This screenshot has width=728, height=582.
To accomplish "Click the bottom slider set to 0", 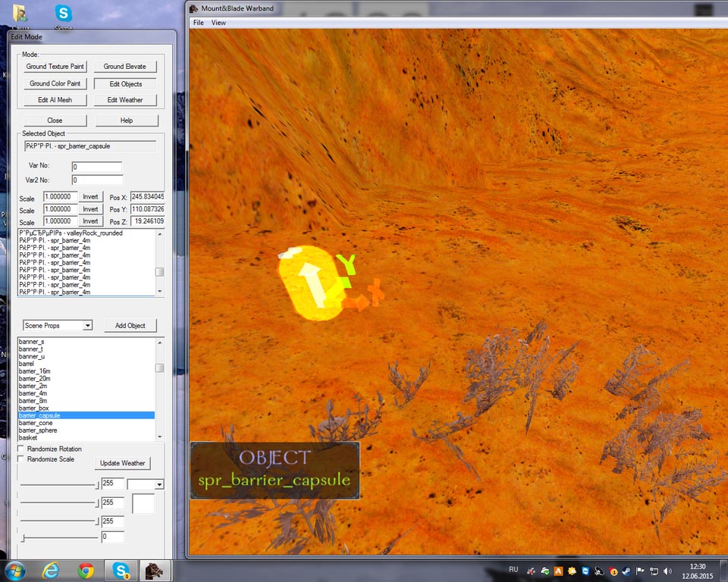I will pyautogui.click(x=24, y=537).
